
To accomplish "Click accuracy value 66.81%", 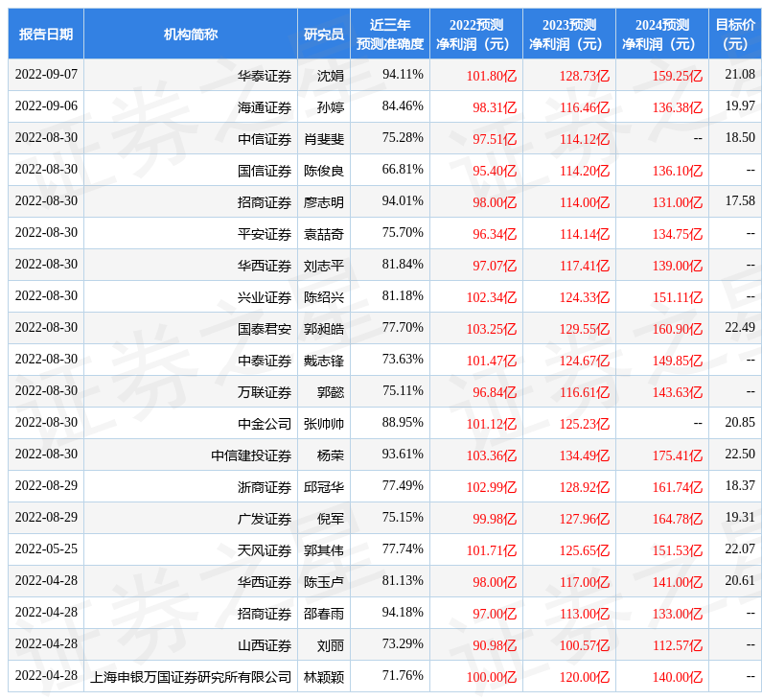I will click(403, 169).
